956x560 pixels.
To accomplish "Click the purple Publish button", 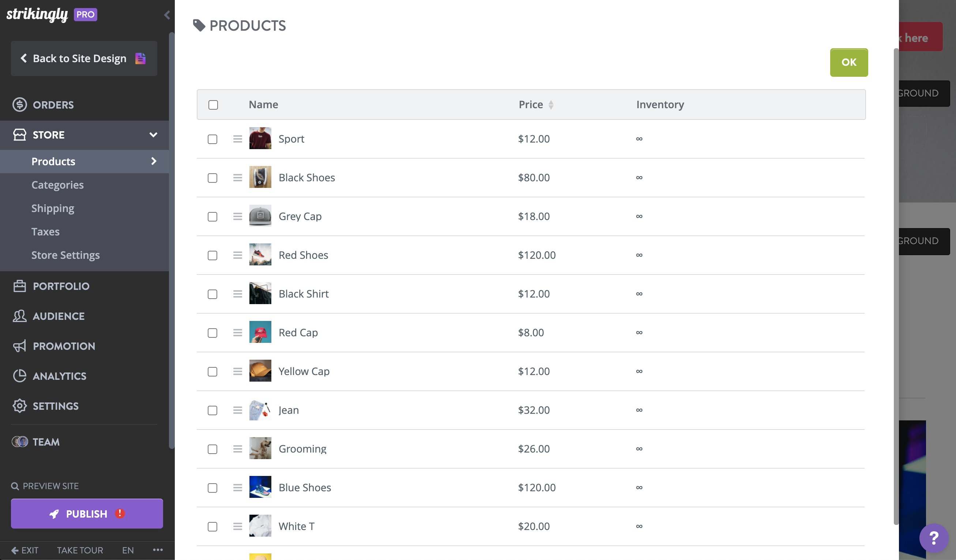I will [87, 513].
